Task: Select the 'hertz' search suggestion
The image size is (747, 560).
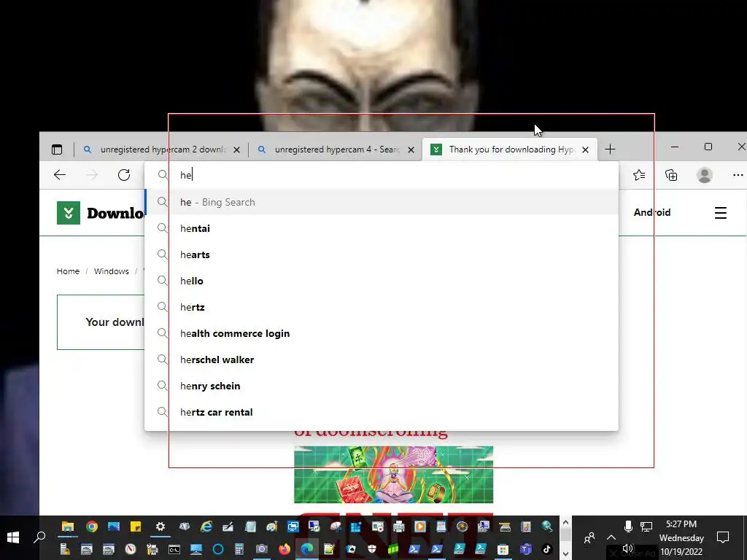Action: (382, 307)
